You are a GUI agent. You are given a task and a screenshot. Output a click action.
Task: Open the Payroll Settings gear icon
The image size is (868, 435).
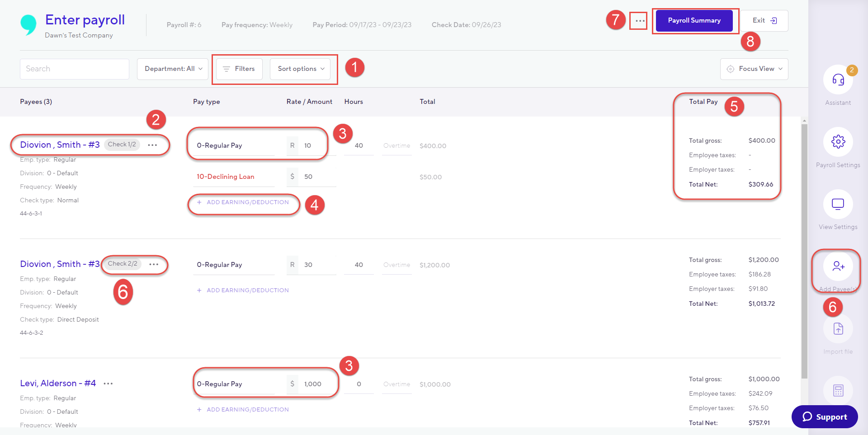tap(838, 142)
